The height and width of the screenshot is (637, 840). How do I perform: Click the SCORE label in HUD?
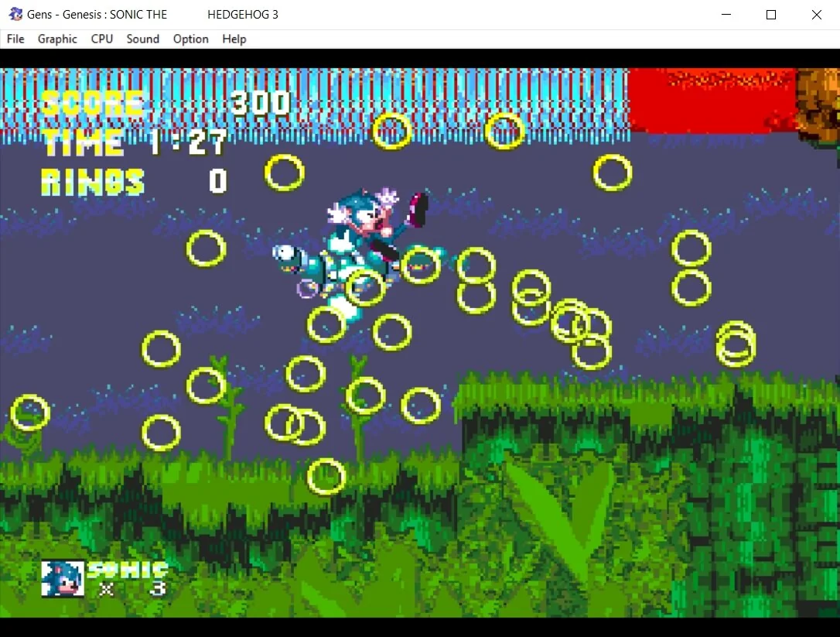[x=92, y=103]
